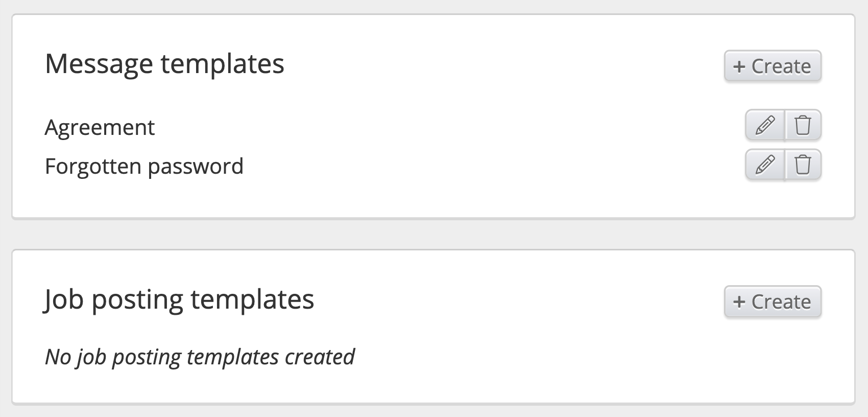Image resolution: width=868 pixels, height=417 pixels.
Task: Delete the Agreement template via trash icon
Action: point(803,125)
